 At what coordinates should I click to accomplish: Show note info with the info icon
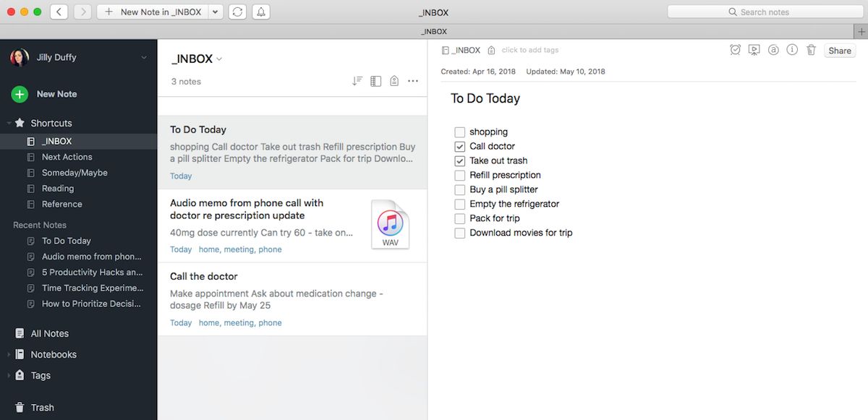tap(791, 50)
